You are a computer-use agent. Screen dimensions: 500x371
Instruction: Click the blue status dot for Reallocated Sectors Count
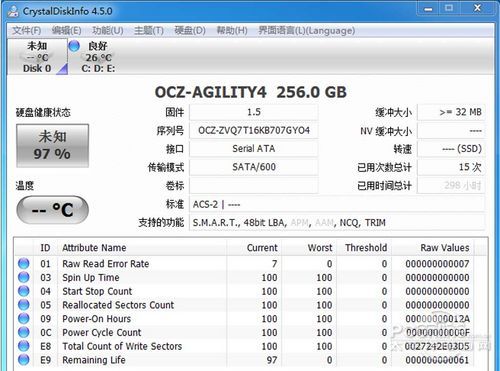coord(24,305)
